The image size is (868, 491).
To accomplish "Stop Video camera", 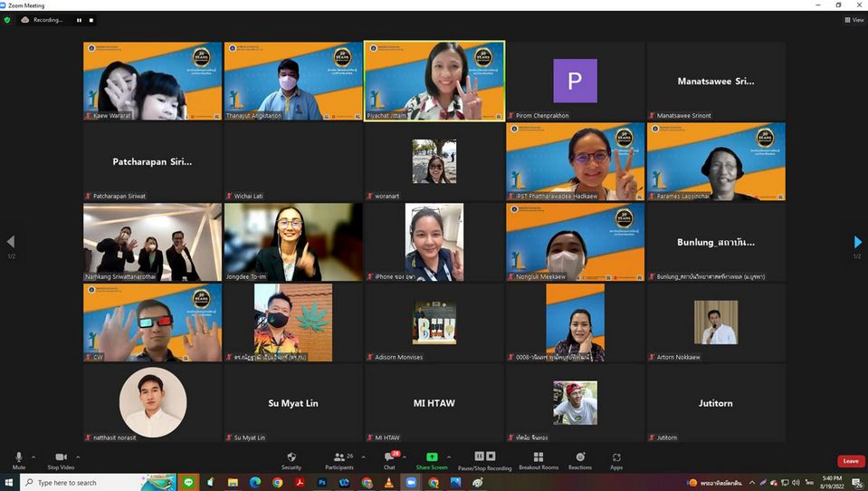I will [61, 458].
